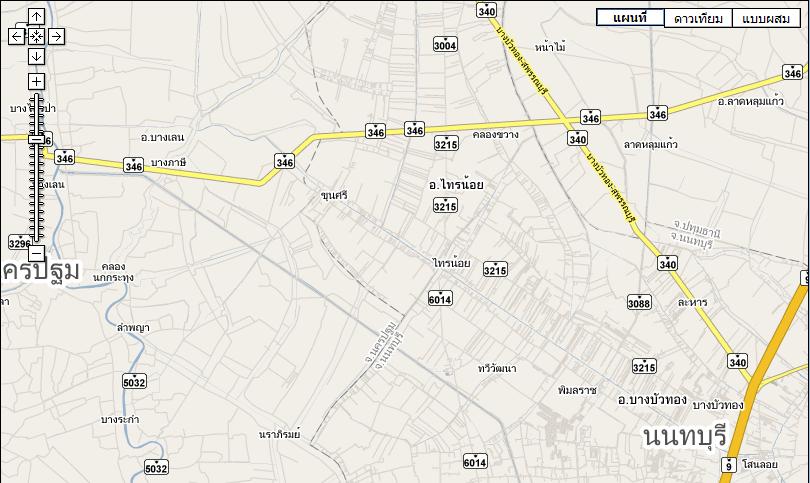
Task: Click the อ.ไทรน้อย district label
Action: [x=456, y=184]
